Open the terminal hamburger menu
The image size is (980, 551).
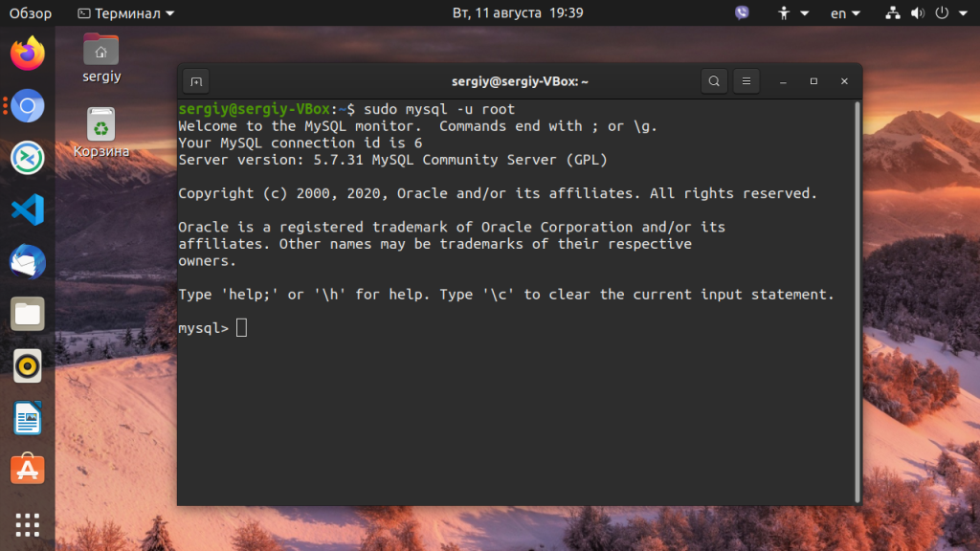coord(746,81)
